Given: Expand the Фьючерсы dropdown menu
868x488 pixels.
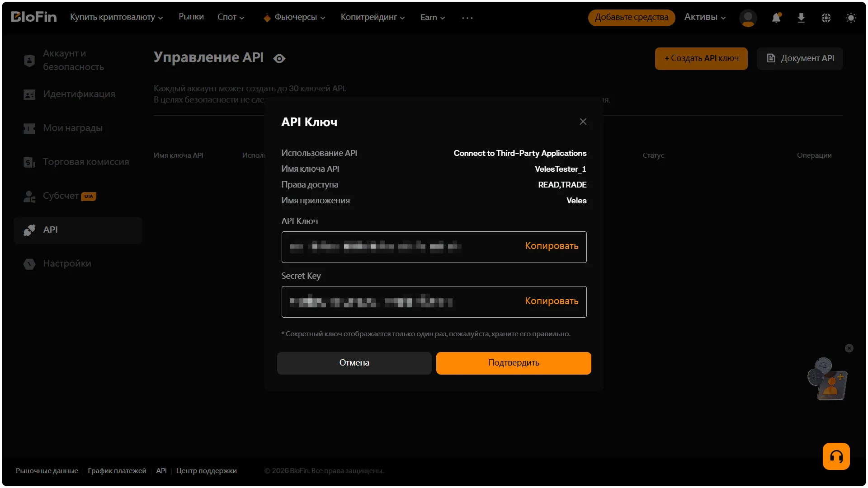Looking at the screenshot, I should point(300,17).
